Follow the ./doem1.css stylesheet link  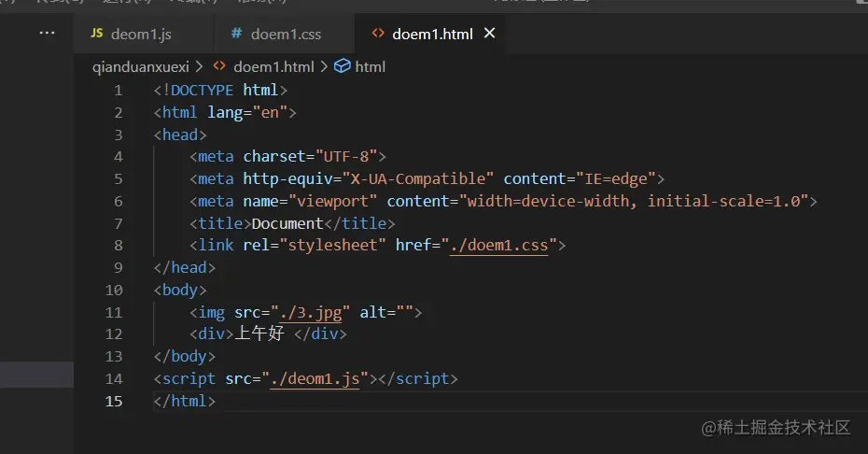(499, 245)
